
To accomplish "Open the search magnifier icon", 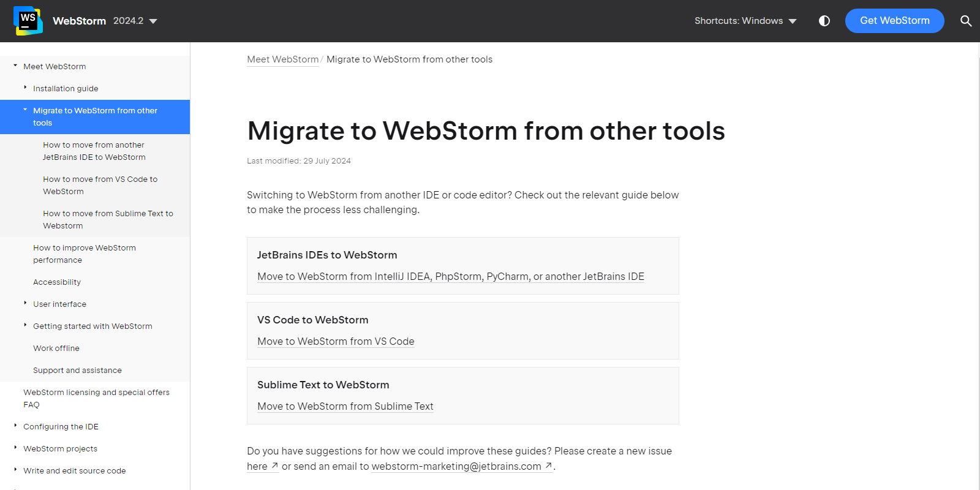I will pyautogui.click(x=966, y=21).
